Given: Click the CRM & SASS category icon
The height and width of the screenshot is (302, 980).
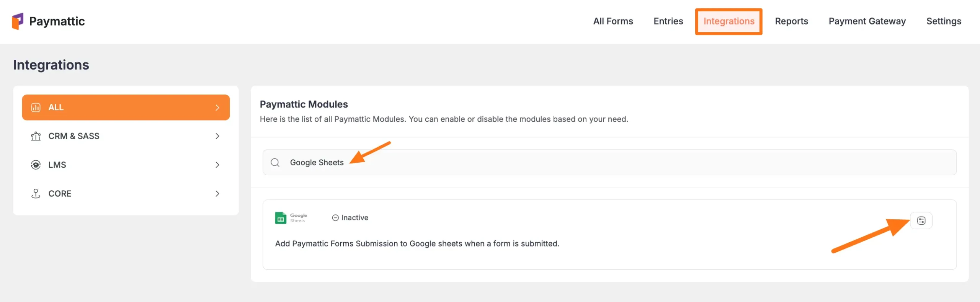Looking at the screenshot, I should (36, 136).
